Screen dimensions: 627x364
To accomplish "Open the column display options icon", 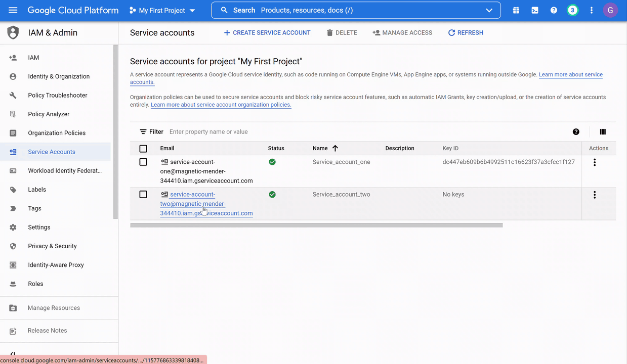I will pyautogui.click(x=603, y=132).
